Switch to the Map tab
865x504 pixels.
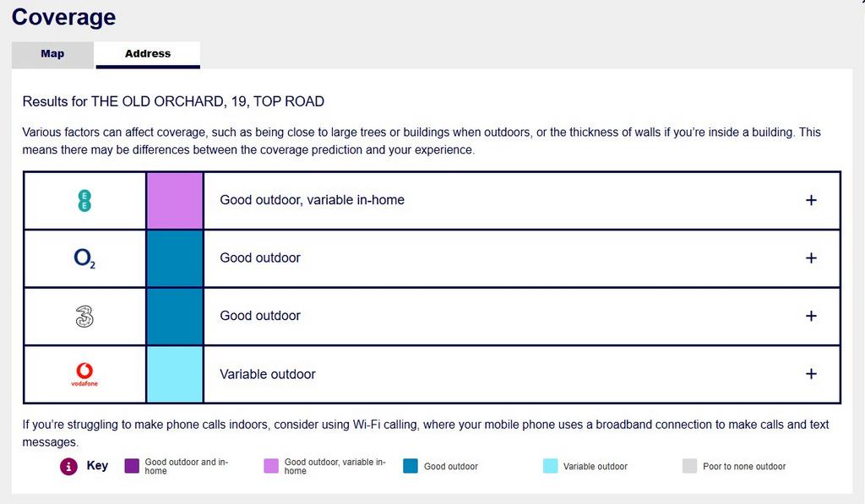point(52,55)
